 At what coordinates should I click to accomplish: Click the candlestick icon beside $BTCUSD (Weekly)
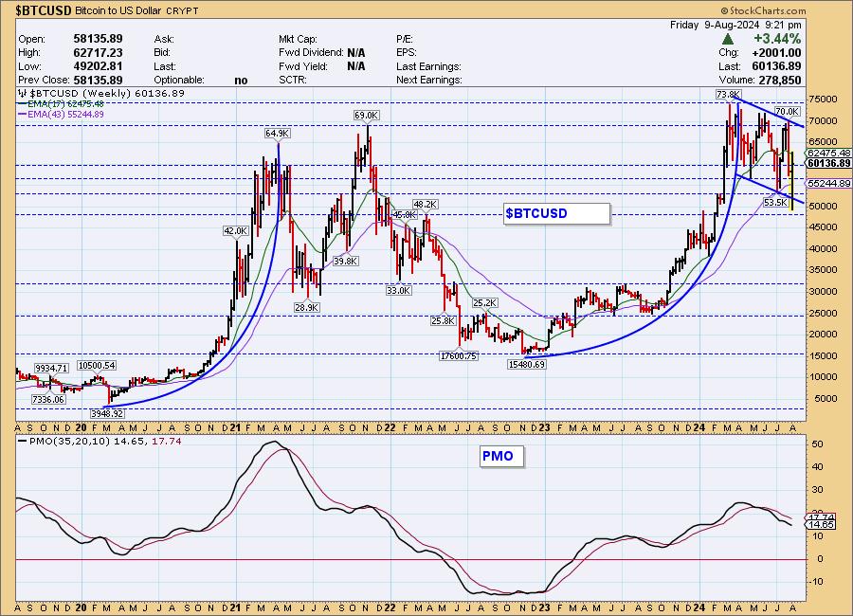(x=22, y=94)
